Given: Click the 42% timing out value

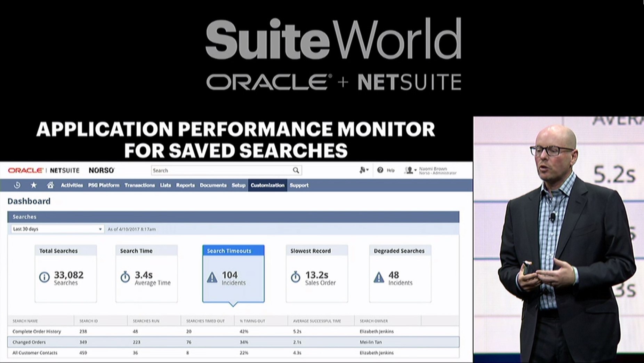Looking at the screenshot, I should pos(244,331).
